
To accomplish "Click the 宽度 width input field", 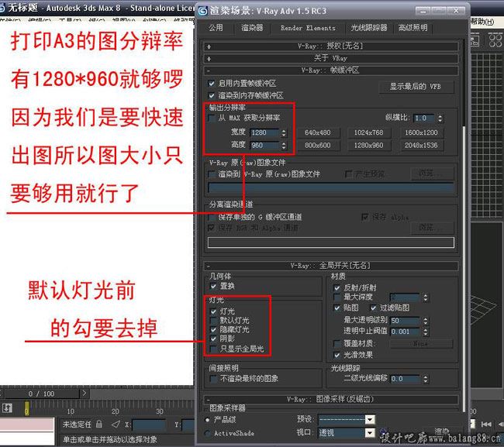I will coord(264,132).
